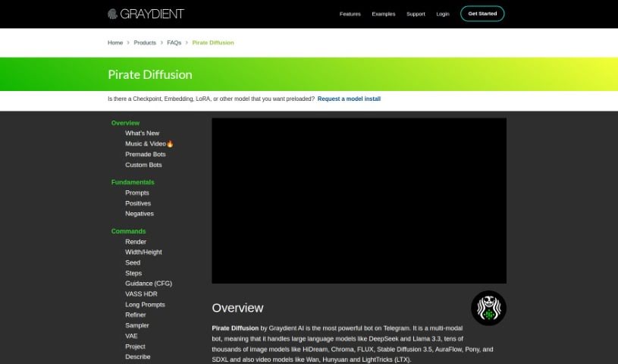Open Long Prompts sidebar link
618x364 pixels.
click(x=145, y=304)
